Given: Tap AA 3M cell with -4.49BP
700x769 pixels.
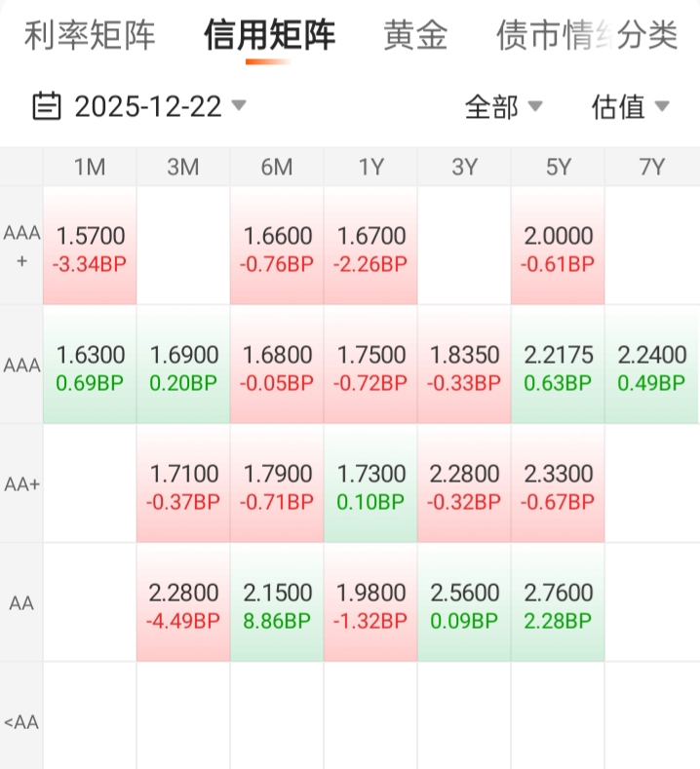Looking at the screenshot, I should point(183,604).
